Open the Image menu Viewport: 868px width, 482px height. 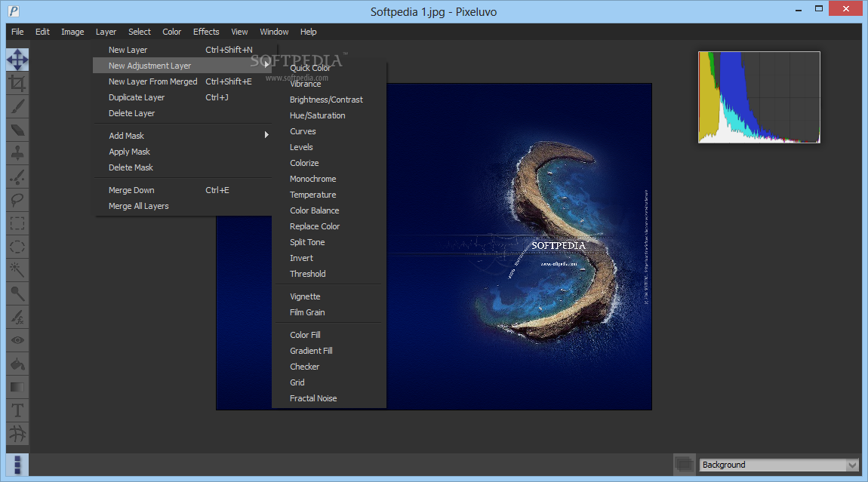coord(72,32)
